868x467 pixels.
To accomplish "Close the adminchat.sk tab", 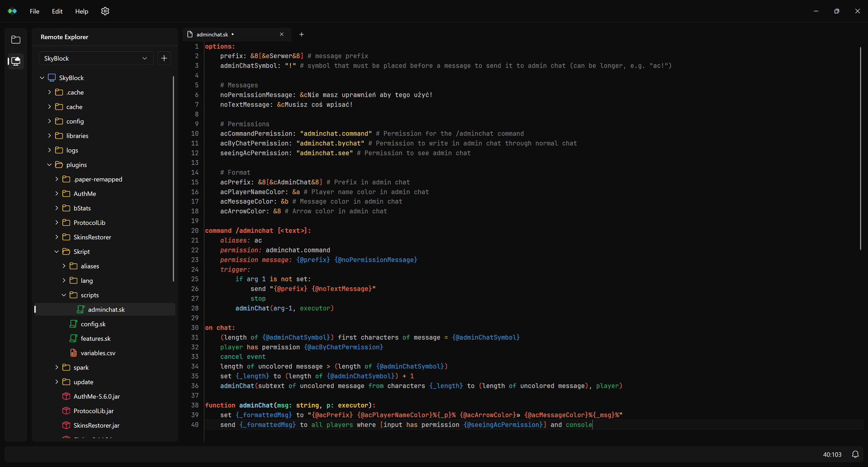I will click(282, 34).
